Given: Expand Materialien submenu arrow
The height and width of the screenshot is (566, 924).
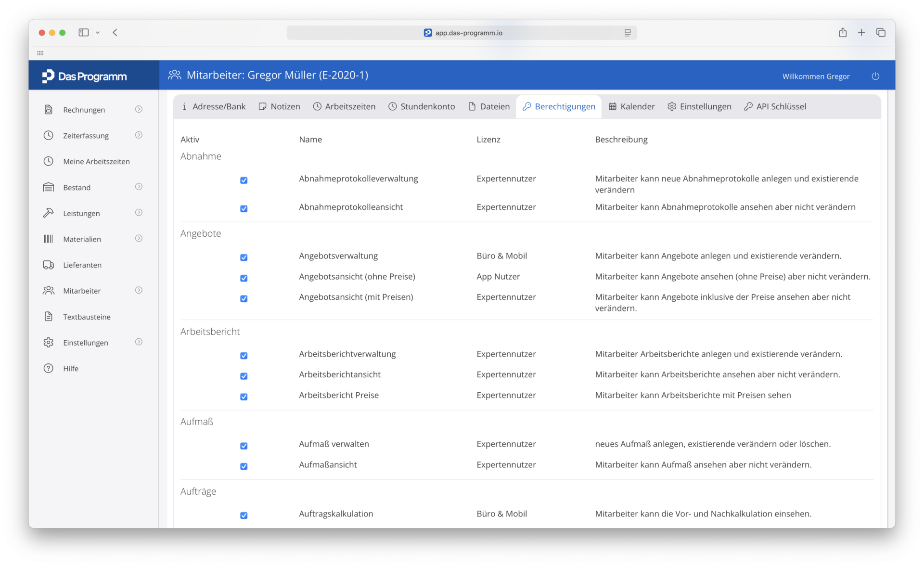Looking at the screenshot, I should tap(139, 238).
